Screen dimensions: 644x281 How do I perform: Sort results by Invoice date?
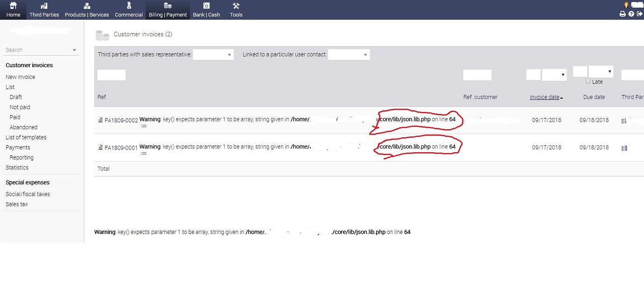coord(545,97)
